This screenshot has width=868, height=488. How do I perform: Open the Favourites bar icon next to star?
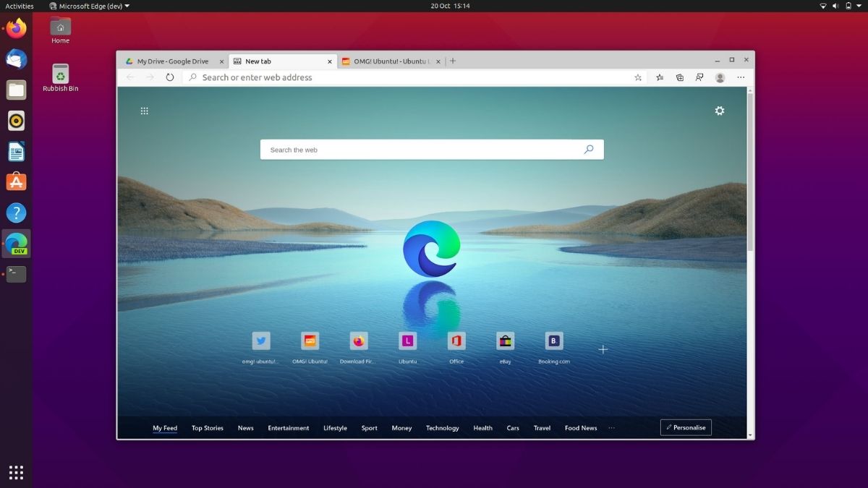pyautogui.click(x=659, y=77)
